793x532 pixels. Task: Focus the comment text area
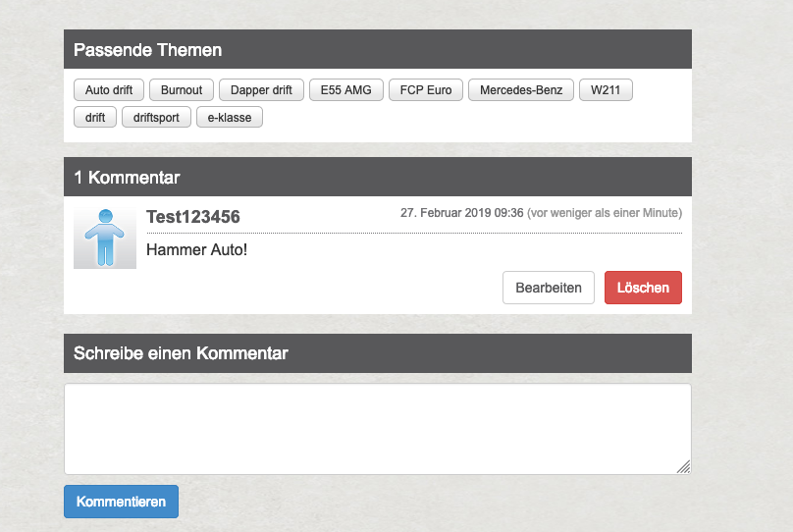[378, 429]
